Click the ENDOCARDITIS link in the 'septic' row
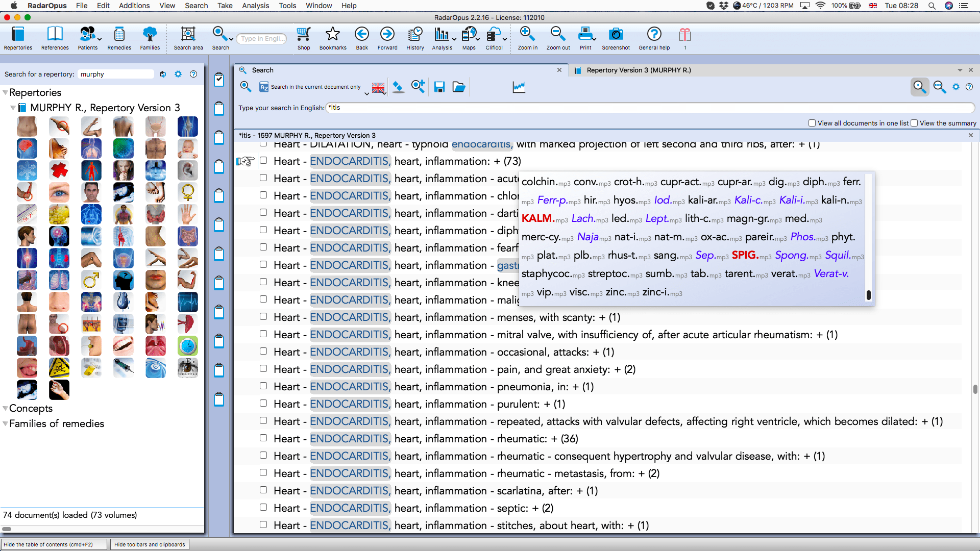 349,508
